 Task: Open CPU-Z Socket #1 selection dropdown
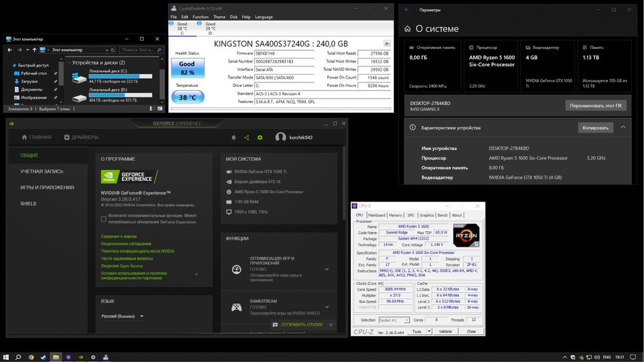tap(394, 320)
